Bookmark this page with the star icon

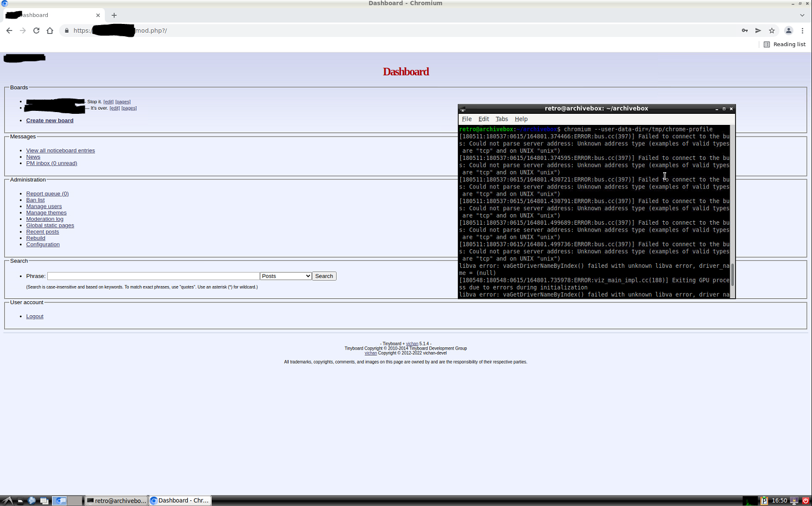point(772,30)
